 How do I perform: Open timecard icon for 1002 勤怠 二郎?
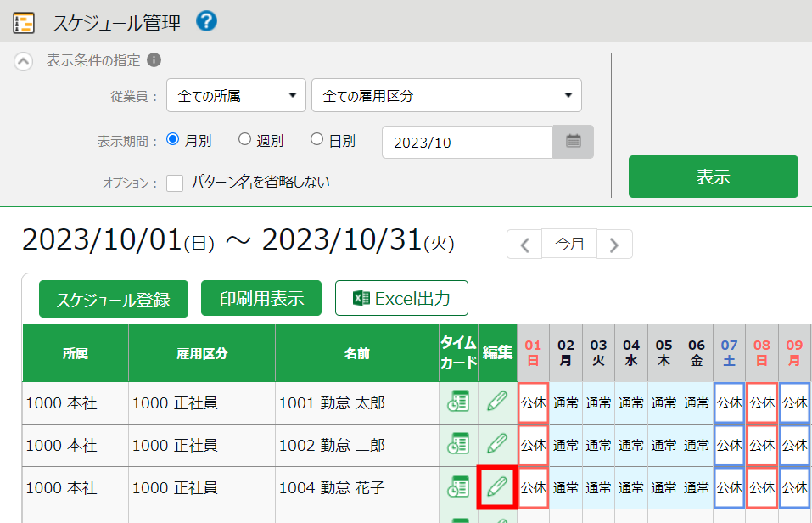pos(458,445)
